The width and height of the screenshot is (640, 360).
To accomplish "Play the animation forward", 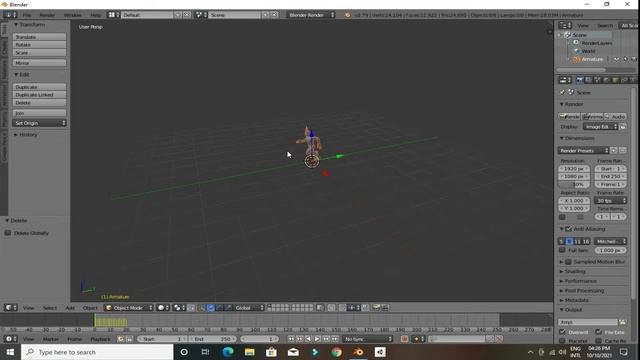I will tap(317, 339).
